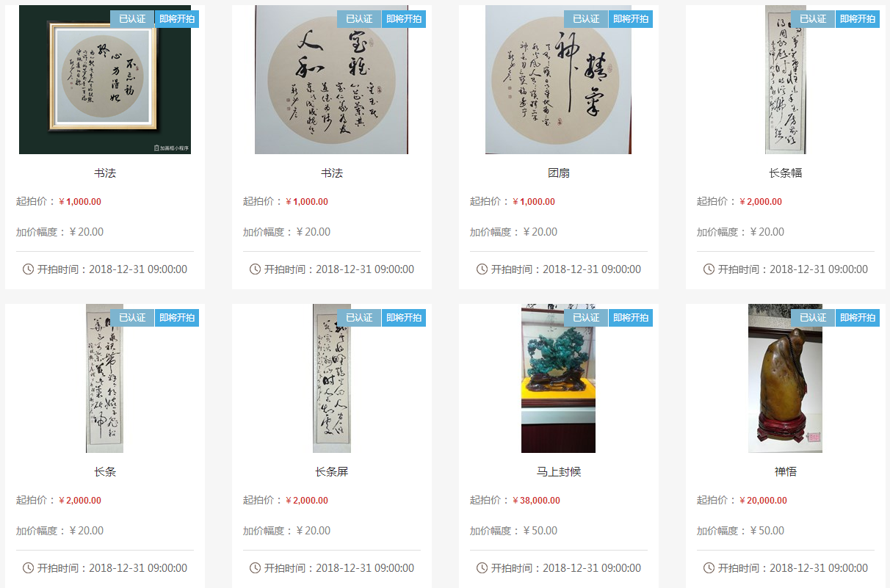
Task: Click clock icon under 长条屏 listing
Action: [256, 567]
